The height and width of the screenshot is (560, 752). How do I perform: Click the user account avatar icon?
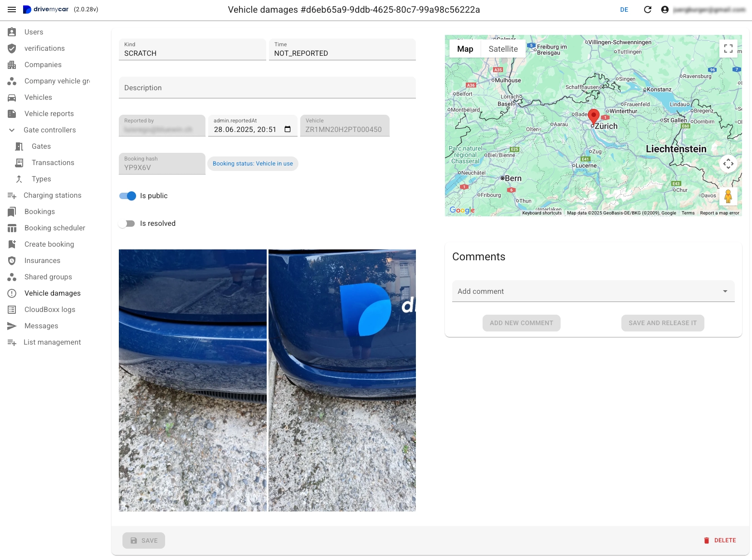[665, 10]
